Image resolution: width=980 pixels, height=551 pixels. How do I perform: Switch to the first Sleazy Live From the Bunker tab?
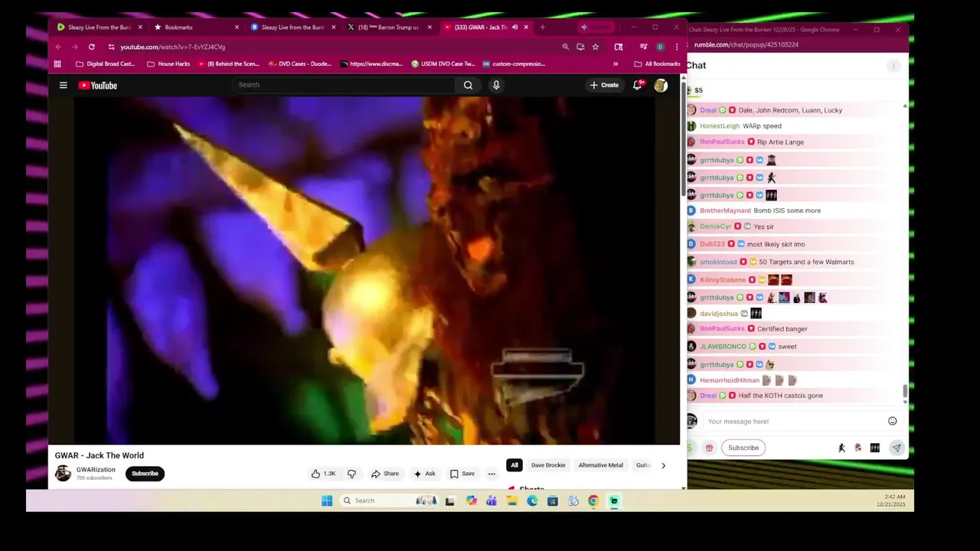(100, 28)
